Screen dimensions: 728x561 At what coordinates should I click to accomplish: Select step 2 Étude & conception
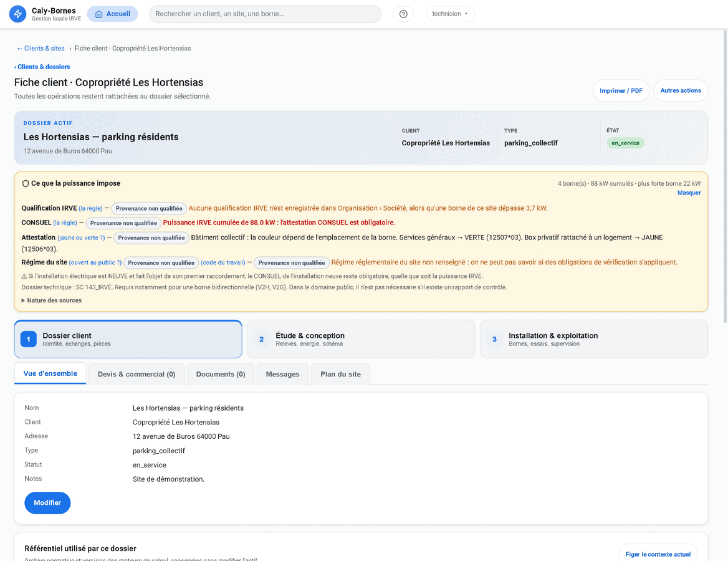[361, 339]
